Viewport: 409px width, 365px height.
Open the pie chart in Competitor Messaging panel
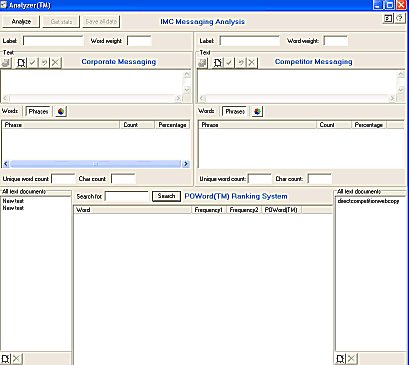pos(257,111)
